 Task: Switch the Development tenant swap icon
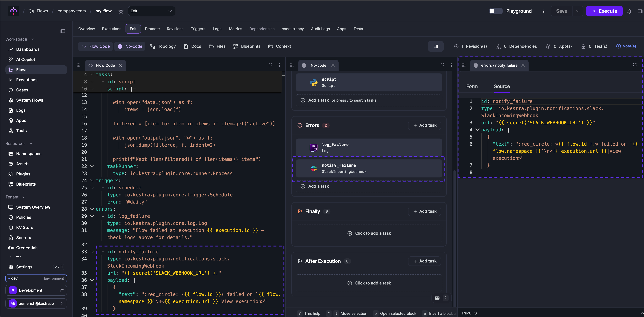click(61, 290)
